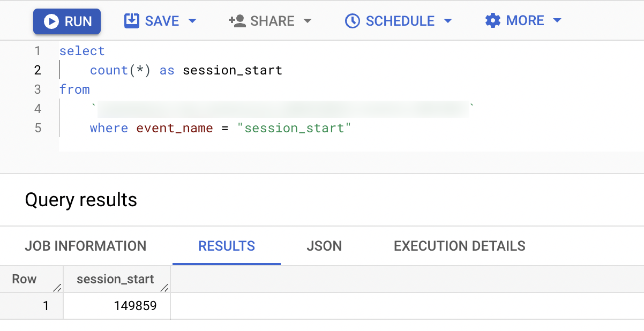Image resolution: width=644 pixels, height=331 pixels.
Task: Select the result cell showing 149859
Action: 117,306
